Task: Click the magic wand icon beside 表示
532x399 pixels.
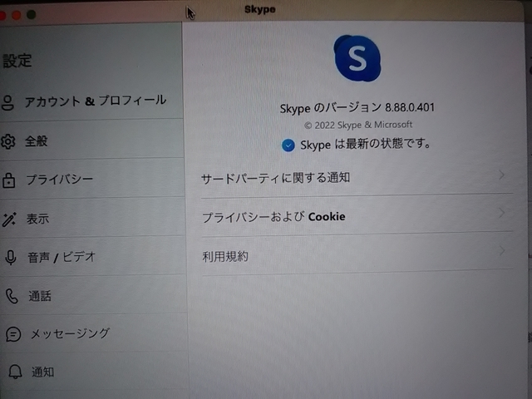Action: point(9,219)
